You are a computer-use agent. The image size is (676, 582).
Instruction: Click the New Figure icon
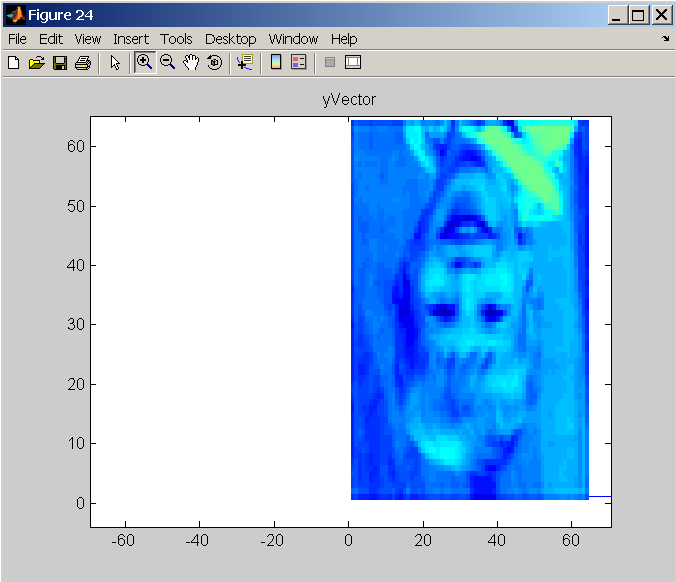pos(14,63)
